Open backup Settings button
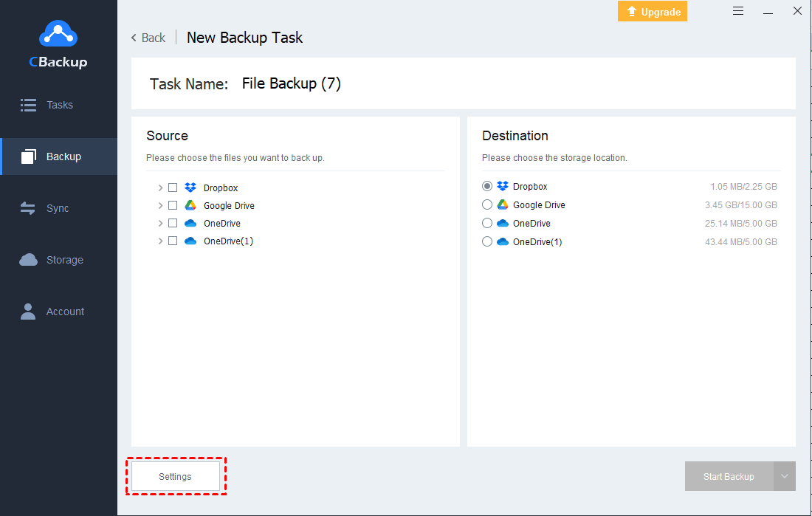 tap(176, 476)
